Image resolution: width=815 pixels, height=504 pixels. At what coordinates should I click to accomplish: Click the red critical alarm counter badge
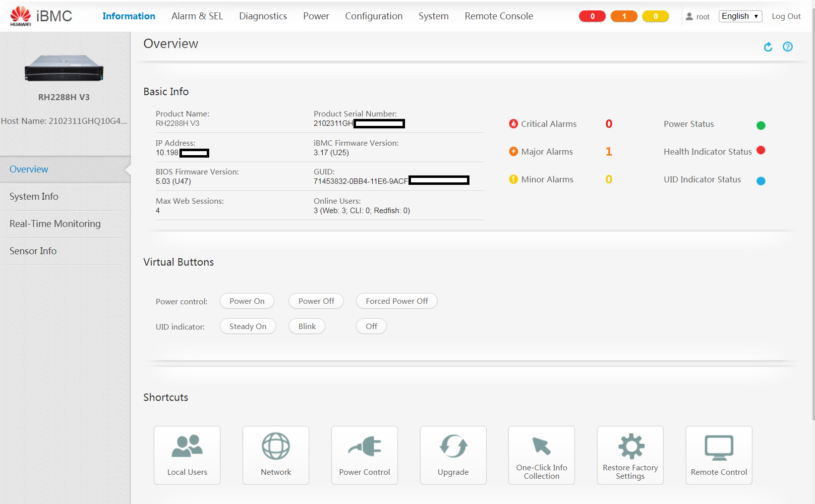click(x=592, y=16)
